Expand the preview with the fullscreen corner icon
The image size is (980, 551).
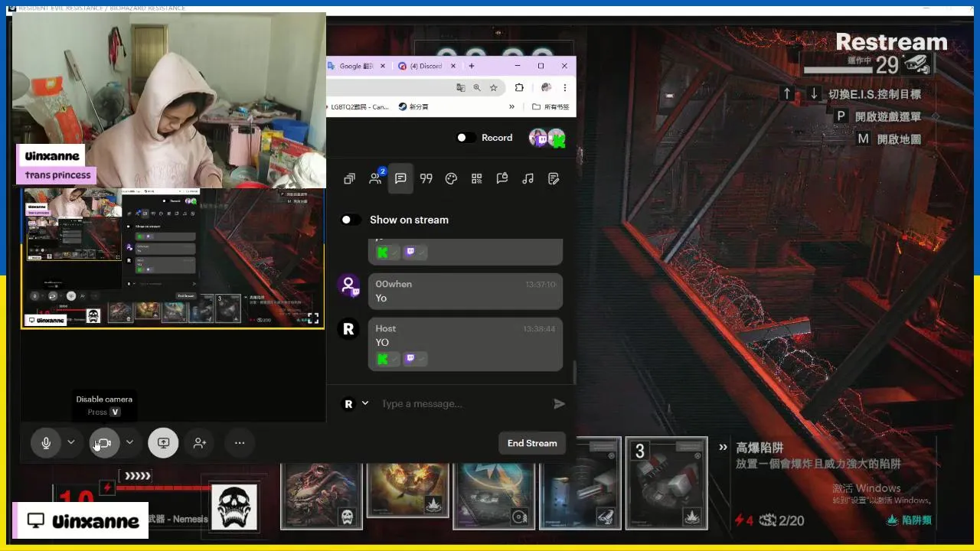pos(313,318)
